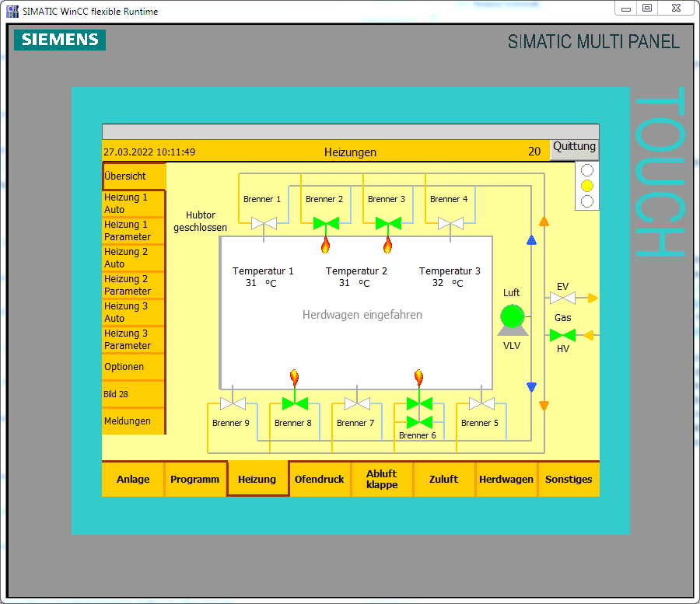Click the Brenner 1 valve symbol

tap(264, 224)
